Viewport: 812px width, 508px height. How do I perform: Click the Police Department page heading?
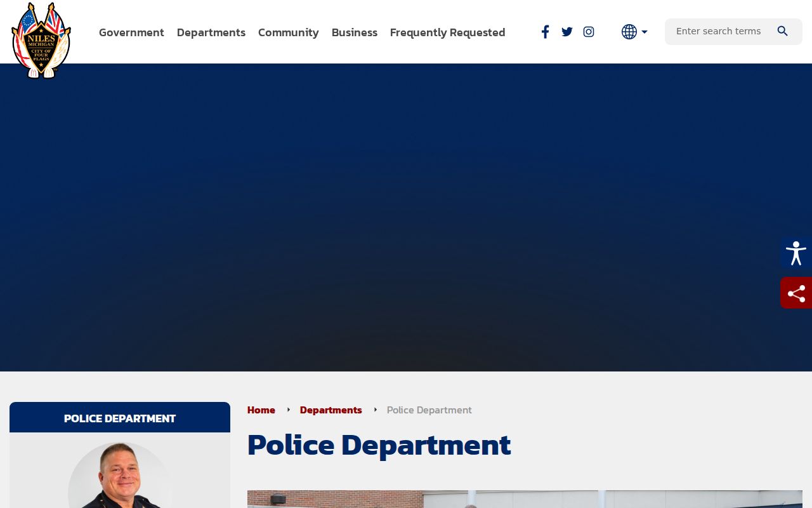[x=379, y=444]
